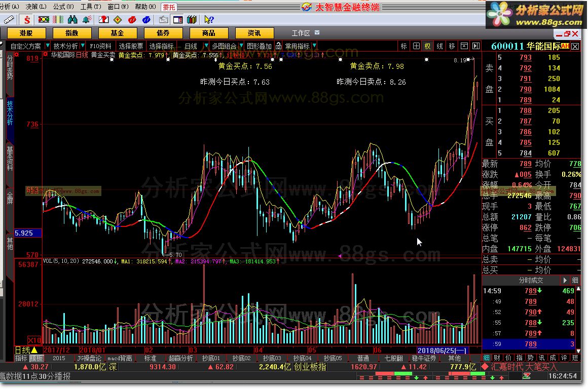
Task: Click the colored stripes toolbar icon
Action: 58,19
